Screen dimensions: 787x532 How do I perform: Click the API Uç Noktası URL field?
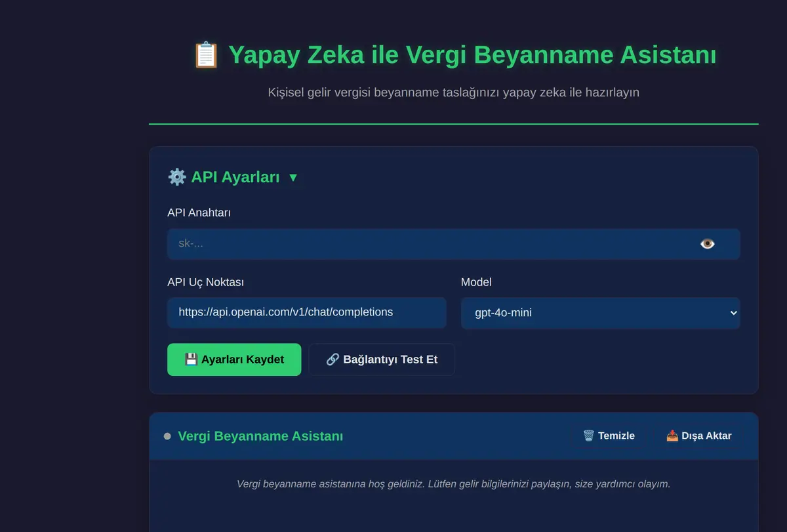[x=307, y=312]
